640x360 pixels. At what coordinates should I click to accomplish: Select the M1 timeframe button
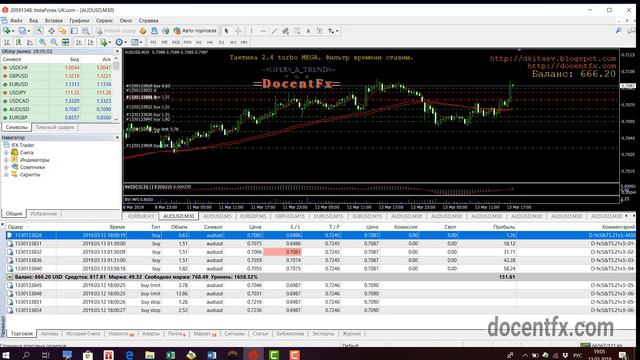point(153,42)
